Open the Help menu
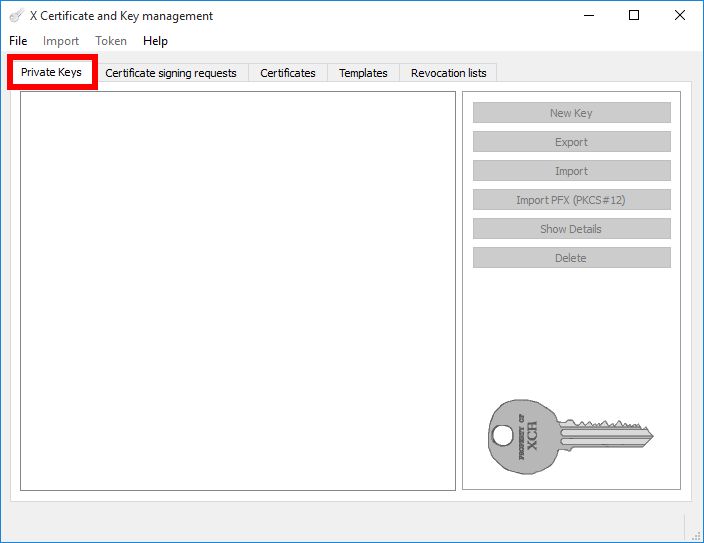 pyautogui.click(x=155, y=41)
